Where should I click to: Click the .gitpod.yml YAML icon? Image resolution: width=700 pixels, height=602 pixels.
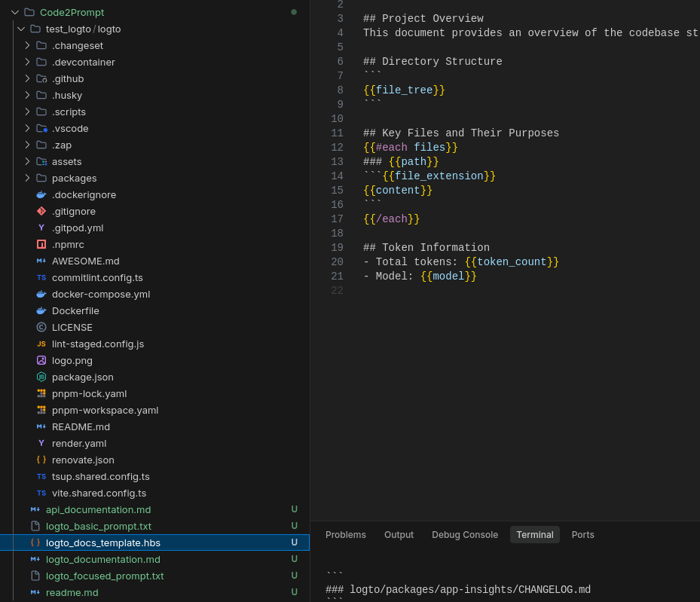(x=41, y=228)
